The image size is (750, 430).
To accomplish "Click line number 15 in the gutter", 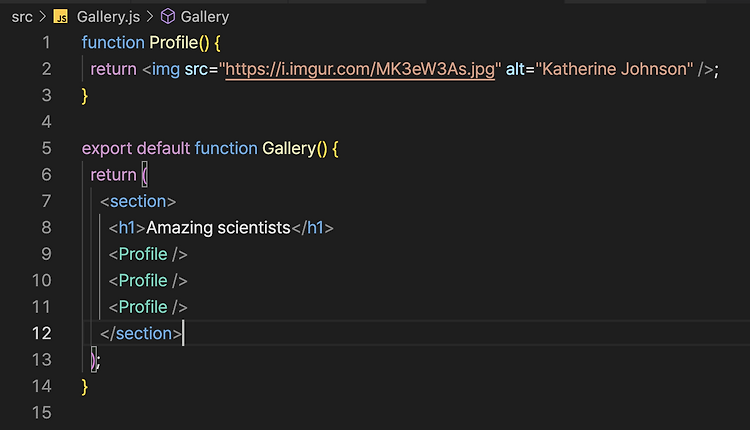I will [x=42, y=413].
